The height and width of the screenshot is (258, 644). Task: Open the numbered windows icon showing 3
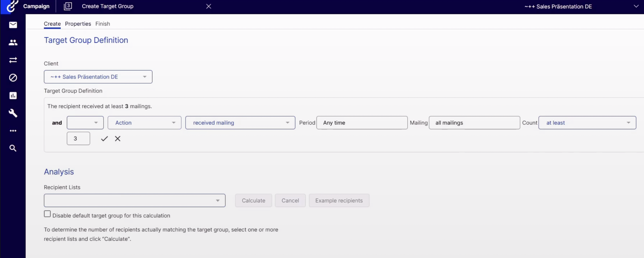68,6
